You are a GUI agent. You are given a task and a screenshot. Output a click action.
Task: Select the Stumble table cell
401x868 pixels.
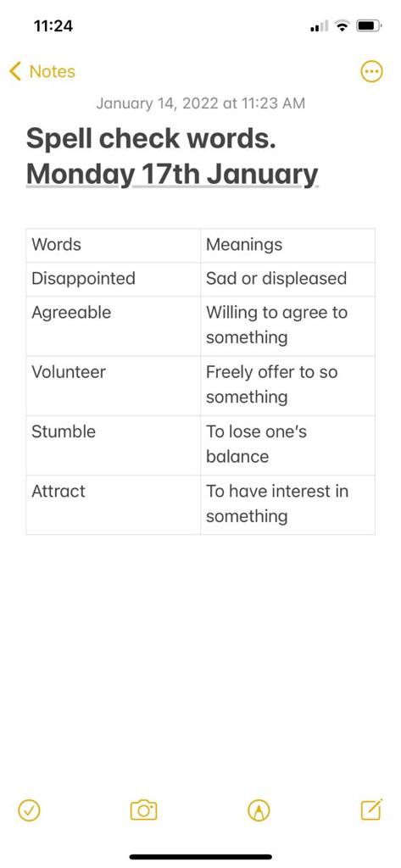point(113,445)
